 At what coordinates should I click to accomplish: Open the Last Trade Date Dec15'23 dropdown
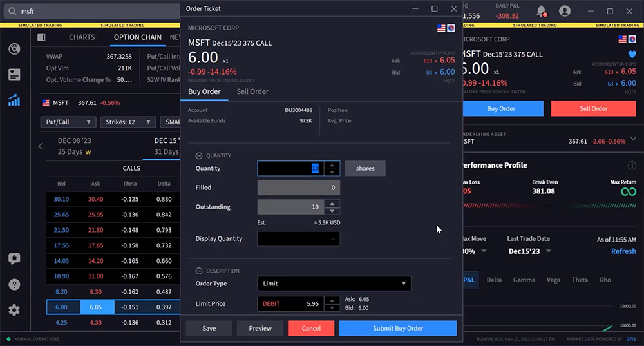tap(529, 251)
